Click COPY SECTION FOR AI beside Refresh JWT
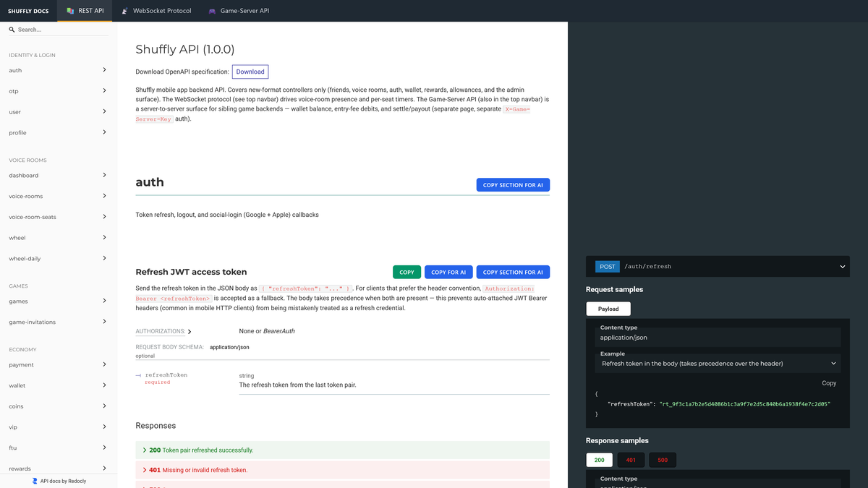The image size is (868, 488). [x=513, y=272]
